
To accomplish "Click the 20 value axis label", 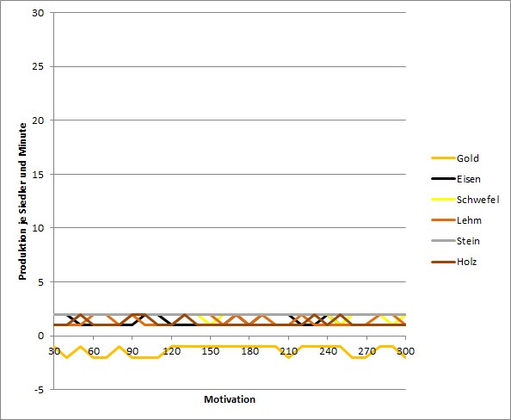I will (x=38, y=120).
